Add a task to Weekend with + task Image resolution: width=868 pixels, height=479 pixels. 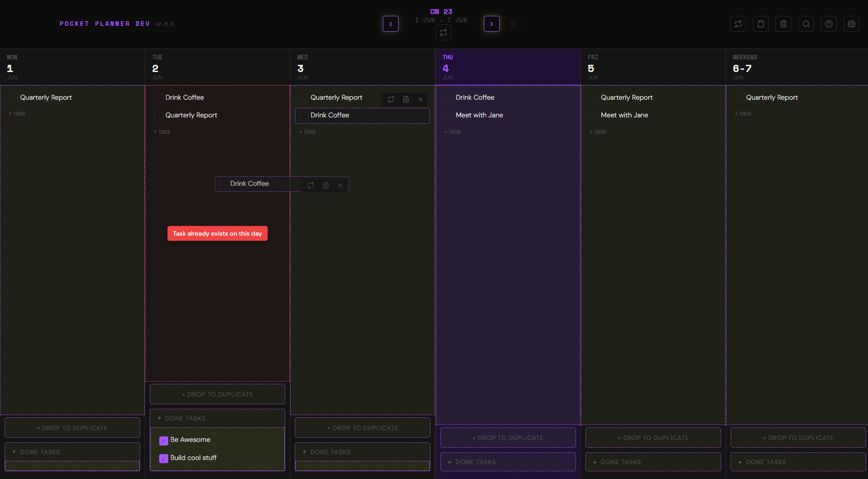point(743,113)
